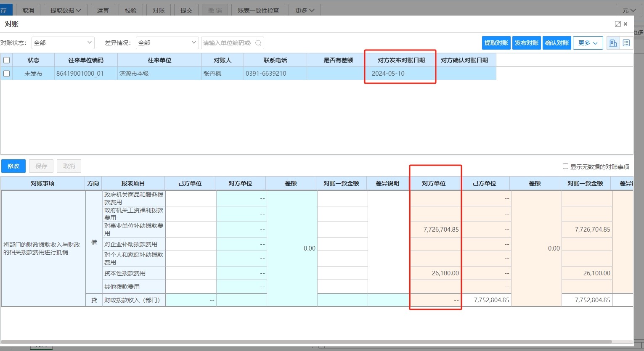Screen dimensions: 644x351
Task: Expand the 更多 dropdown next to 账表一致性检查
Action: (305, 10)
